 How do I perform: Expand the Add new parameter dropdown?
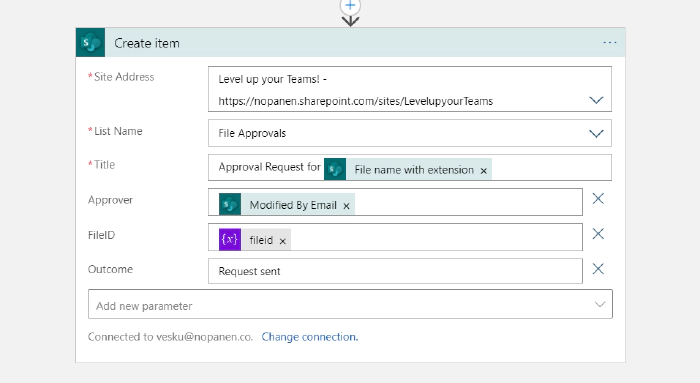point(600,304)
